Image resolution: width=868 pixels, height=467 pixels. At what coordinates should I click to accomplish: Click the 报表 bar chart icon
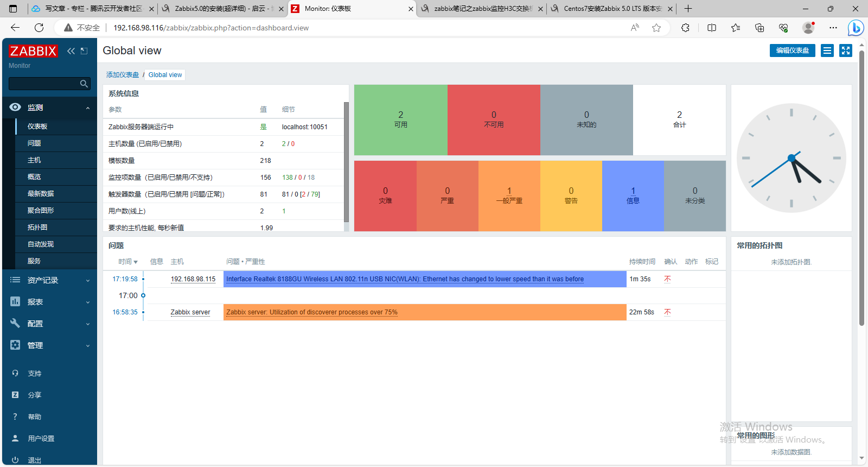pyautogui.click(x=15, y=301)
